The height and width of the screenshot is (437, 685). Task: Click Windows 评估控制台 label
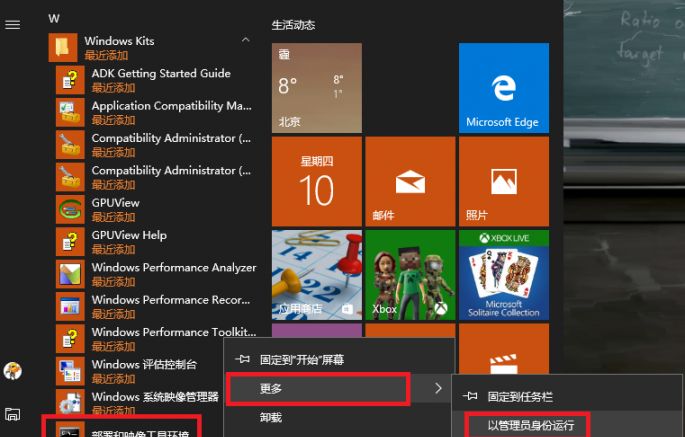(x=145, y=364)
